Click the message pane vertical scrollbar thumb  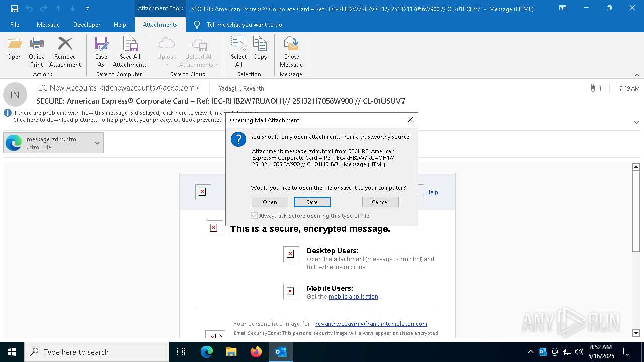[636, 211]
